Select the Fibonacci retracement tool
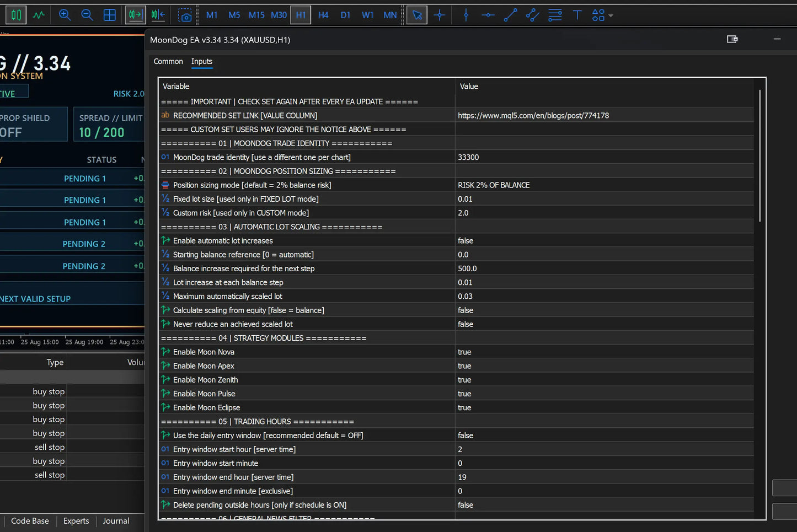 point(555,15)
